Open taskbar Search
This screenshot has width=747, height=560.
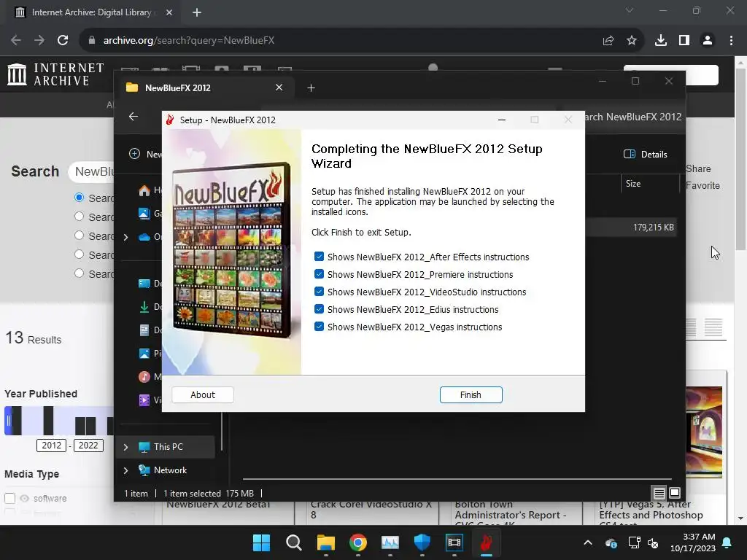(x=293, y=542)
